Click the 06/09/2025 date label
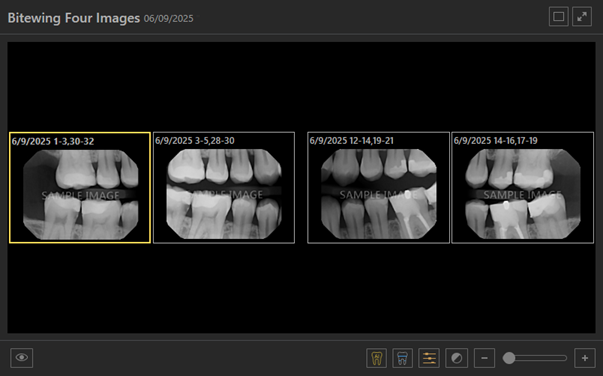603x376 pixels. (x=168, y=19)
